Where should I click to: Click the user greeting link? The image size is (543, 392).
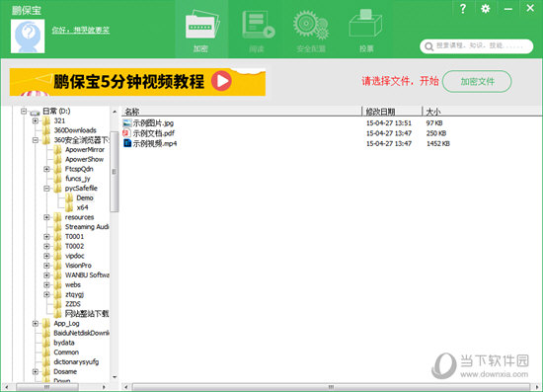coord(80,31)
